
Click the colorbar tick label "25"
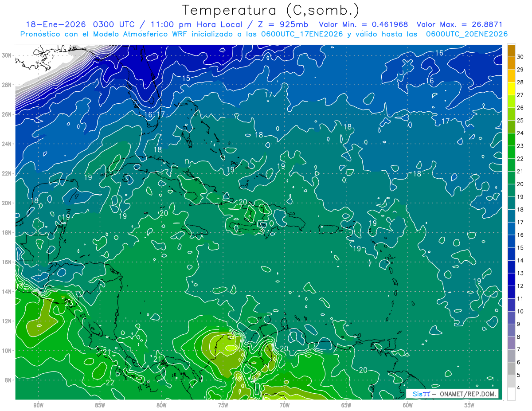(520, 120)
